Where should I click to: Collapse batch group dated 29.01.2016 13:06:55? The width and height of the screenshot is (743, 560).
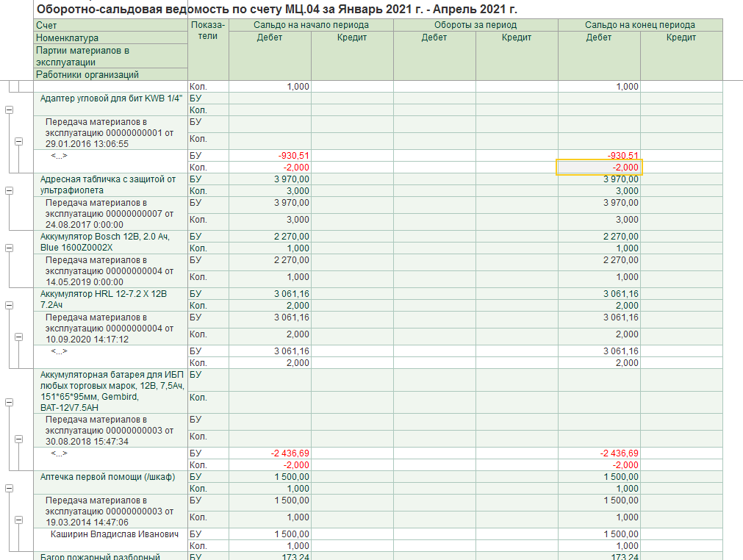tap(19, 142)
